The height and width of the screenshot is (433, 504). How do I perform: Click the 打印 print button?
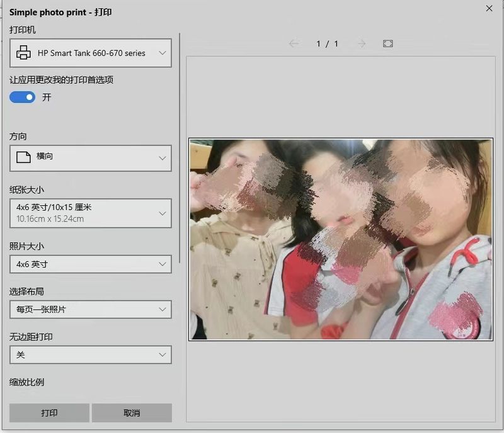pos(49,413)
